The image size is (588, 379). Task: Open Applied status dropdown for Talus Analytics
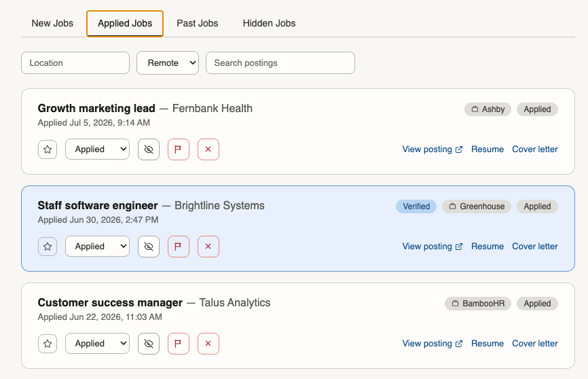pyautogui.click(x=98, y=344)
